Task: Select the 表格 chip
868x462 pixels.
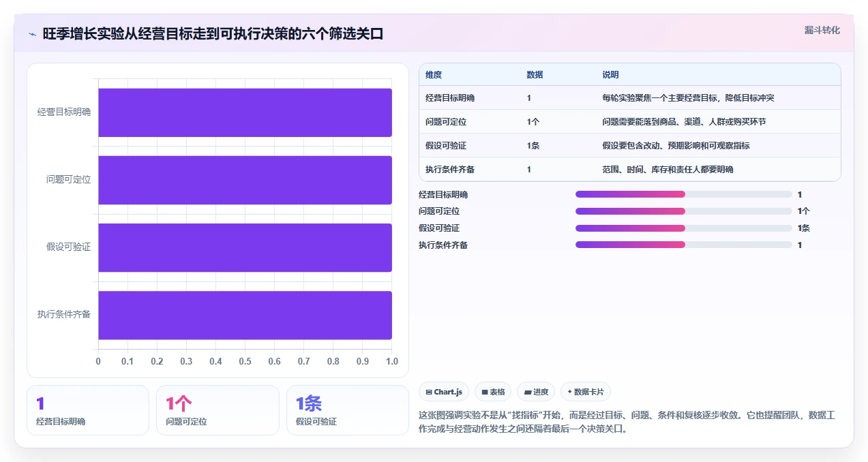Action: [493, 392]
